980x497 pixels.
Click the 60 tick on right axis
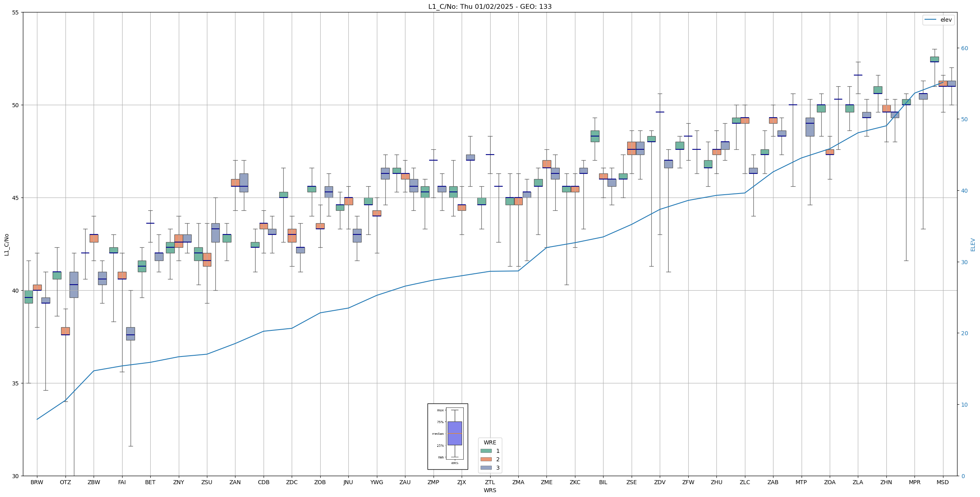pyautogui.click(x=964, y=48)
